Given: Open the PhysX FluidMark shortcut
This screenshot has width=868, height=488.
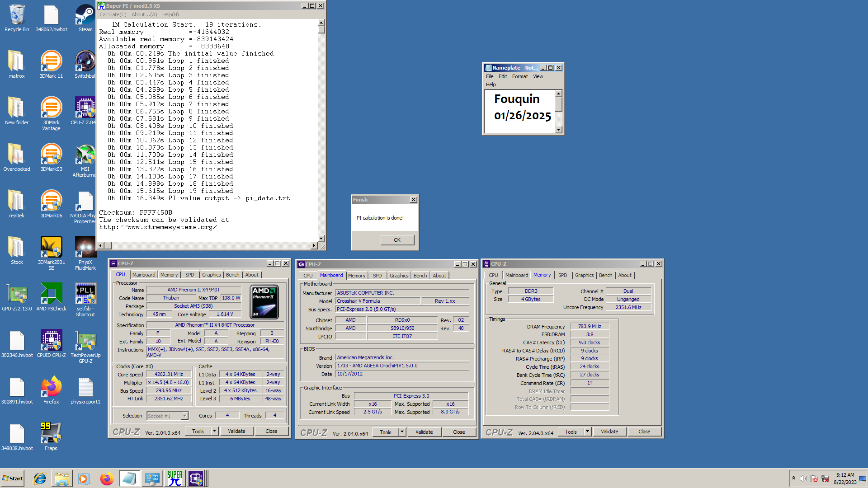Looking at the screenshot, I should tap(85, 253).
